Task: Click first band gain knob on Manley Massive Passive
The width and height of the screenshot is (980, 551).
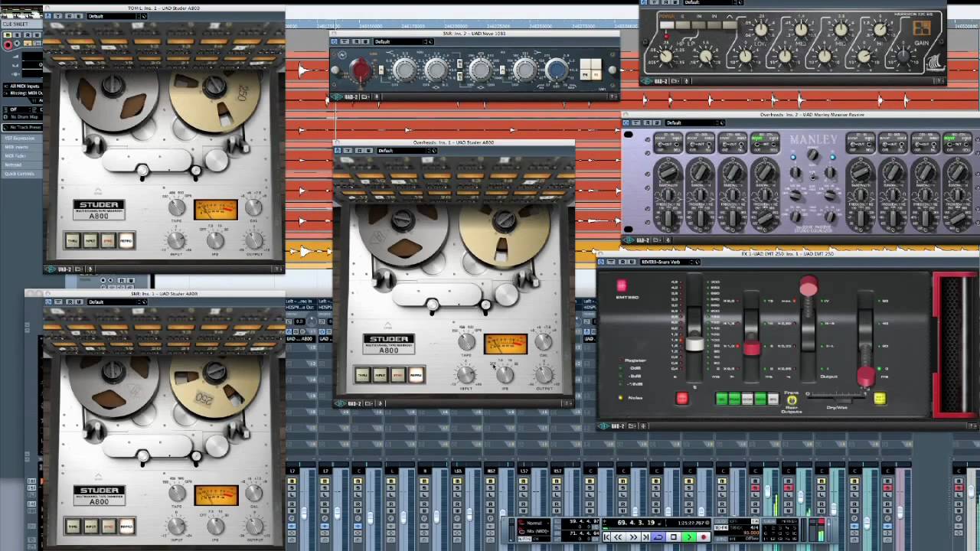Action: (669, 171)
